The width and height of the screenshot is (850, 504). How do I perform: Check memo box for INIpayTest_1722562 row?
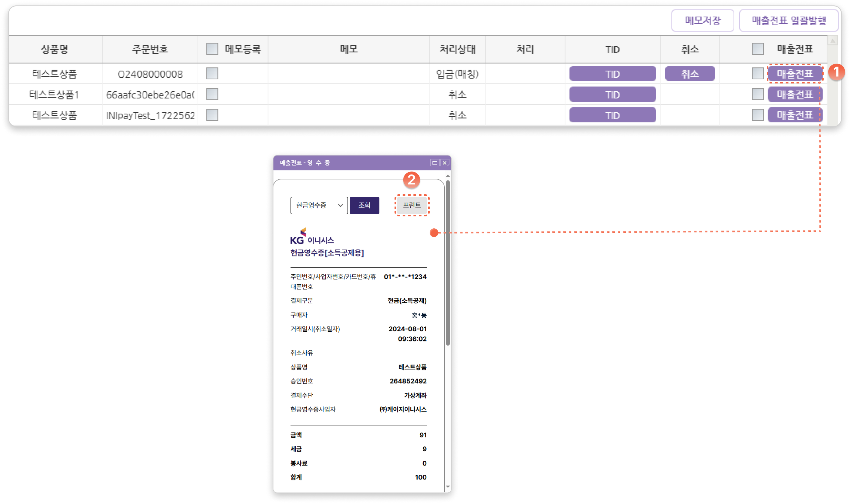tap(212, 115)
